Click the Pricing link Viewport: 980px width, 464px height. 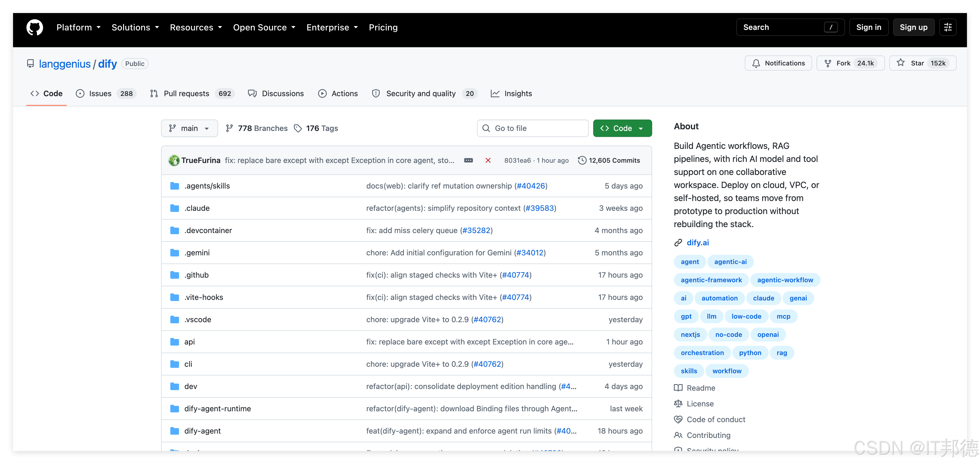[383, 27]
